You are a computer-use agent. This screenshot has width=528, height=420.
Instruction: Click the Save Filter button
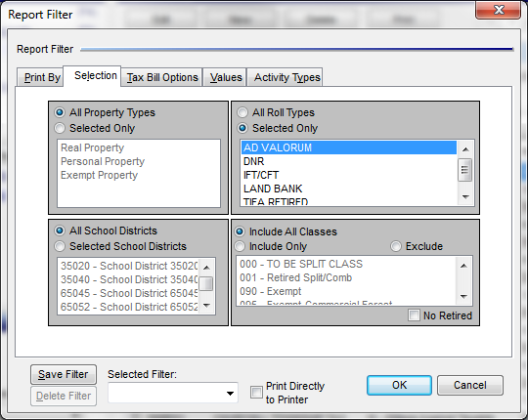pos(64,374)
